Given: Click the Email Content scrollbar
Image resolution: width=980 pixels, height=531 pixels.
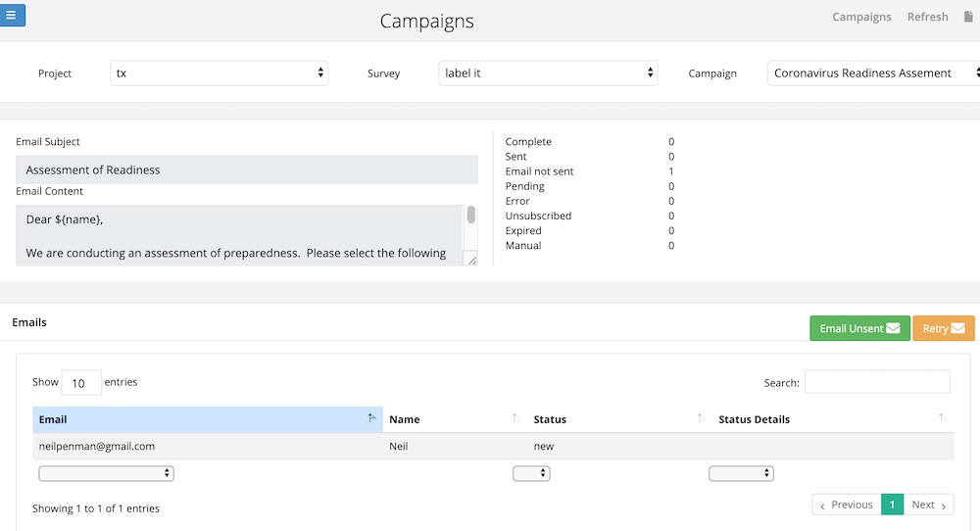Looking at the screenshot, I should point(470,216).
